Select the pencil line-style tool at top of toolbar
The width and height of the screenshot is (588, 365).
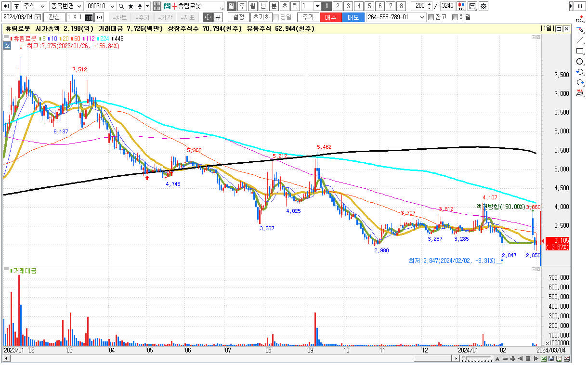tap(580, 30)
